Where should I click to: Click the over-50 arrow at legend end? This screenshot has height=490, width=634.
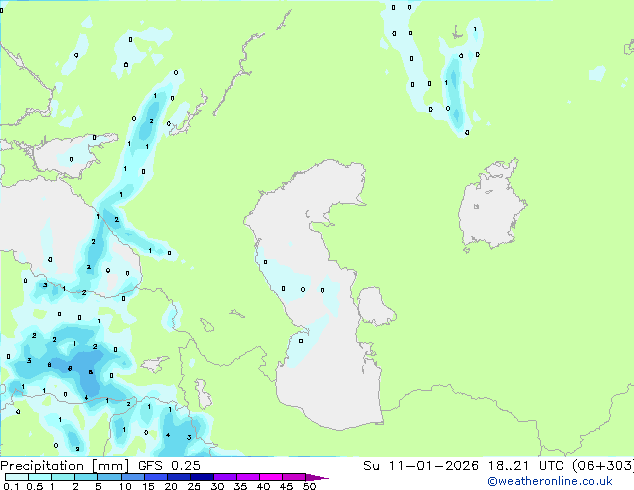317,477
